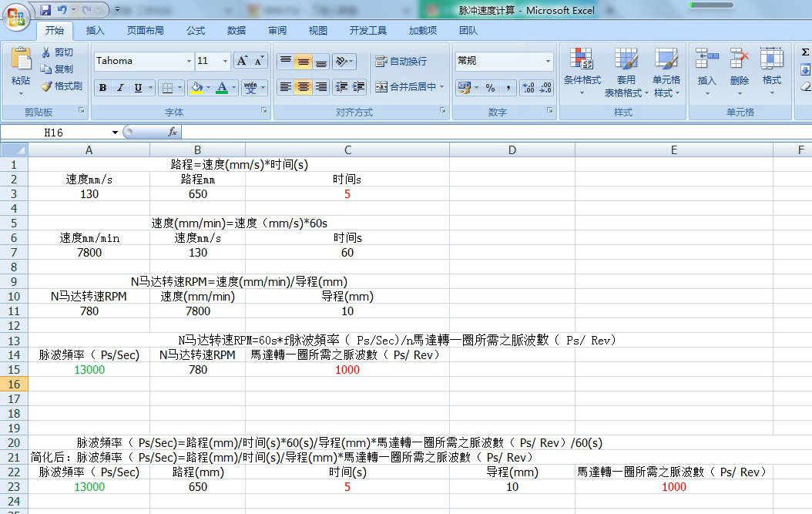
Task: Switch to the 公式 (Formulas) tab
Action: click(x=196, y=31)
